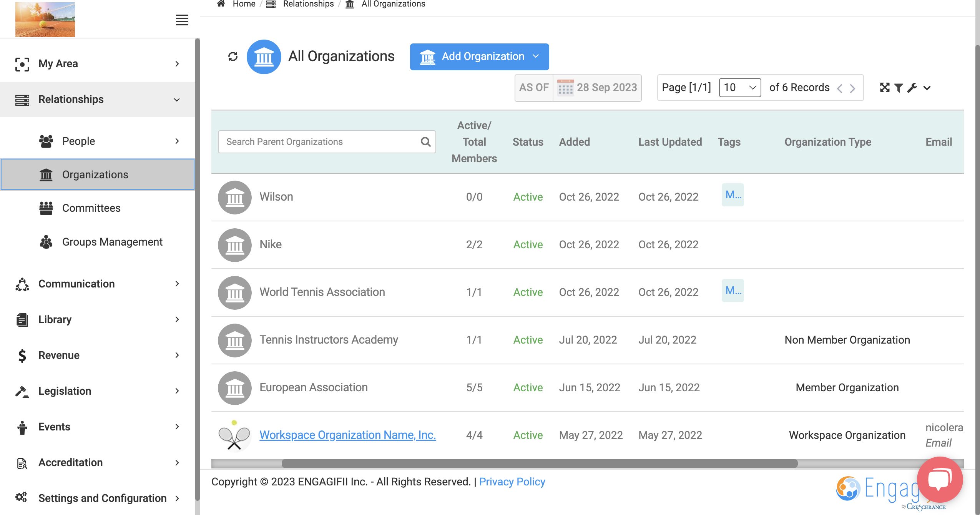Click the fullscreen expand icon

pos(884,88)
